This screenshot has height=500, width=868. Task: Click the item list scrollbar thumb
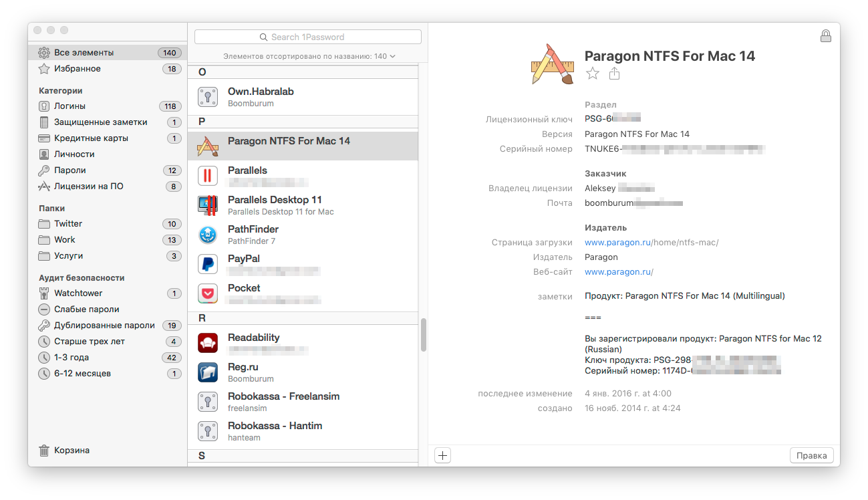pos(423,334)
